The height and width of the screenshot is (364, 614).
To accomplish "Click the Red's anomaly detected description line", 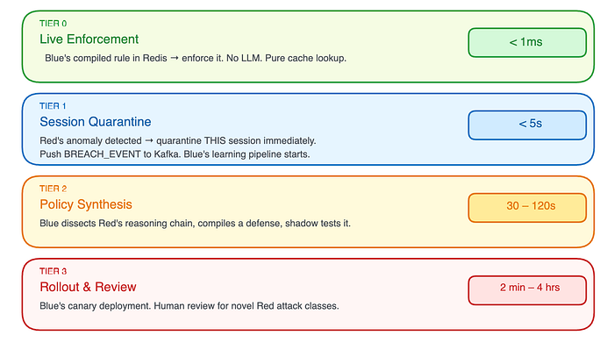I will 178,141.
